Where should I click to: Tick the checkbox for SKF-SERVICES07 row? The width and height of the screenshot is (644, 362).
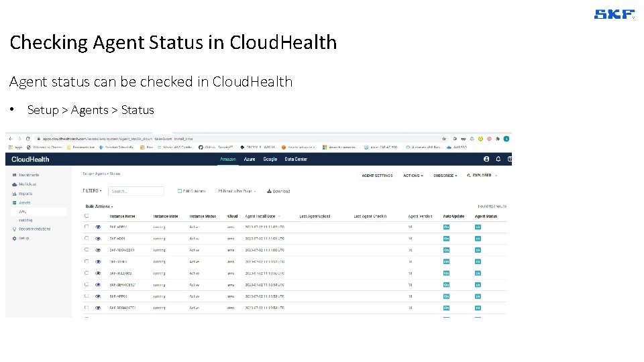pyautogui.click(x=87, y=284)
